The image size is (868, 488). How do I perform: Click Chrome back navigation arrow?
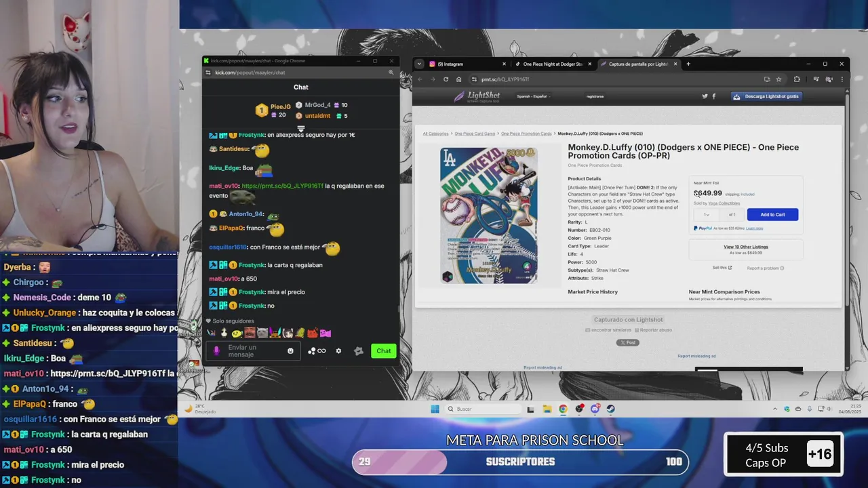(420, 79)
